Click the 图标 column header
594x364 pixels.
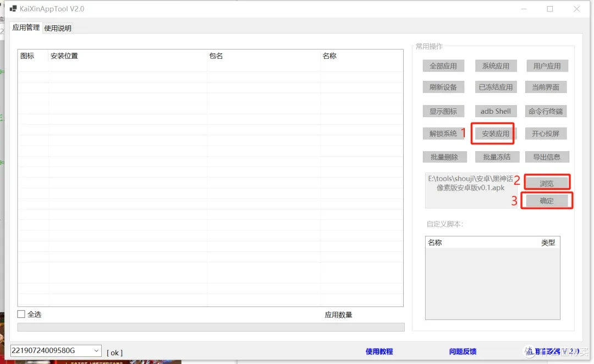[x=33, y=56]
